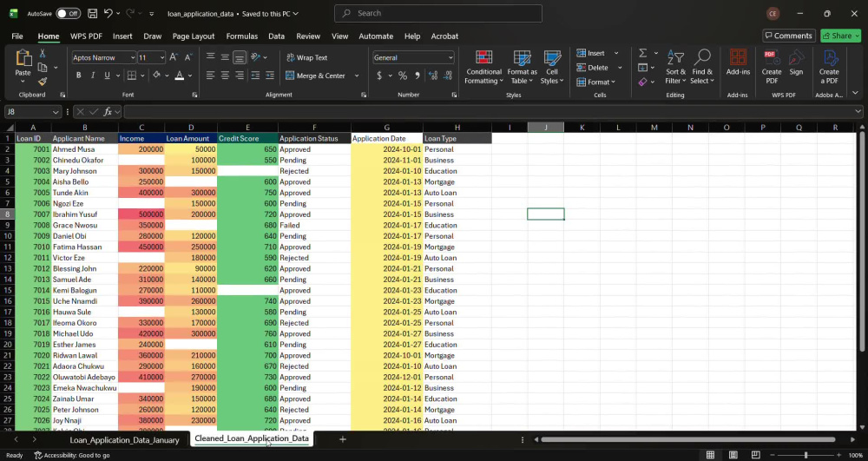Add a new sheet with plus button
Screen dimensions: 868x461
click(343, 439)
